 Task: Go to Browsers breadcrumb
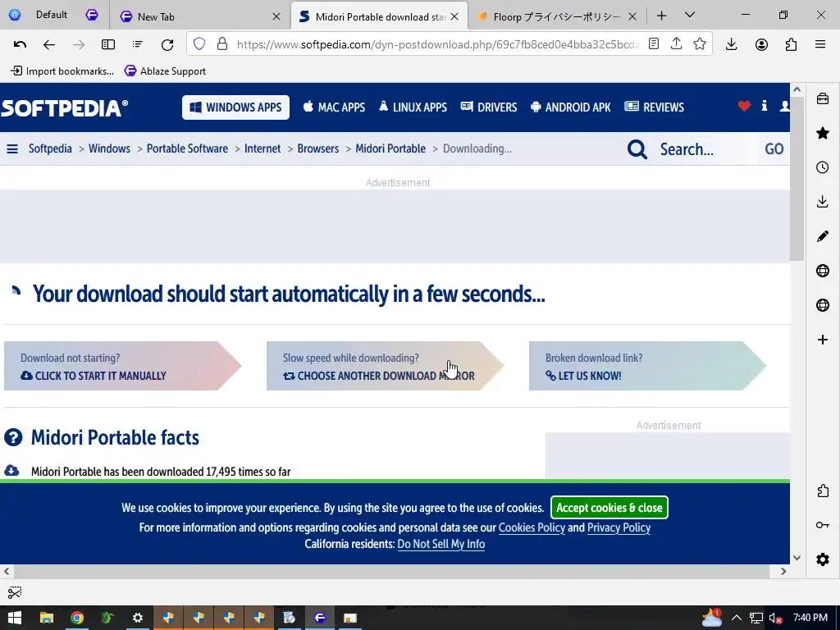pyautogui.click(x=317, y=148)
